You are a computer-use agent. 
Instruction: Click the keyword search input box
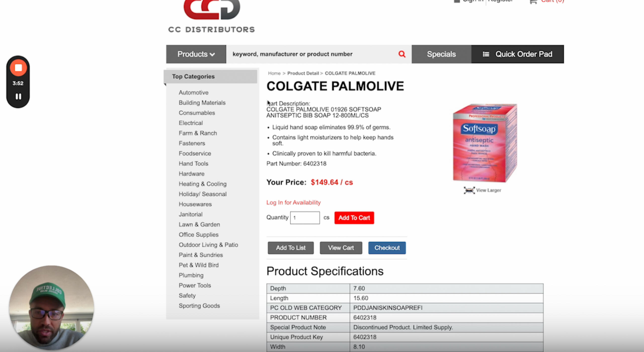pyautogui.click(x=311, y=54)
